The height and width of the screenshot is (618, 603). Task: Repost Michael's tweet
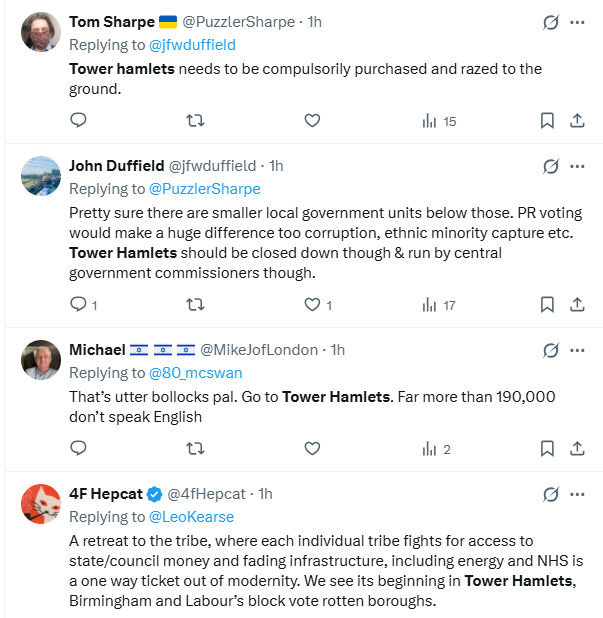click(x=196, y=449)
